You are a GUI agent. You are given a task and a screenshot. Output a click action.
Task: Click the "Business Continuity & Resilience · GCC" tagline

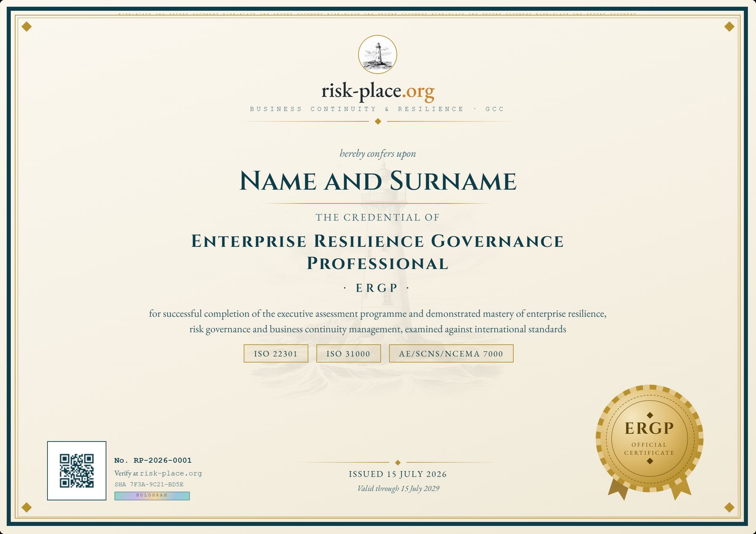(x=378, y=109)
